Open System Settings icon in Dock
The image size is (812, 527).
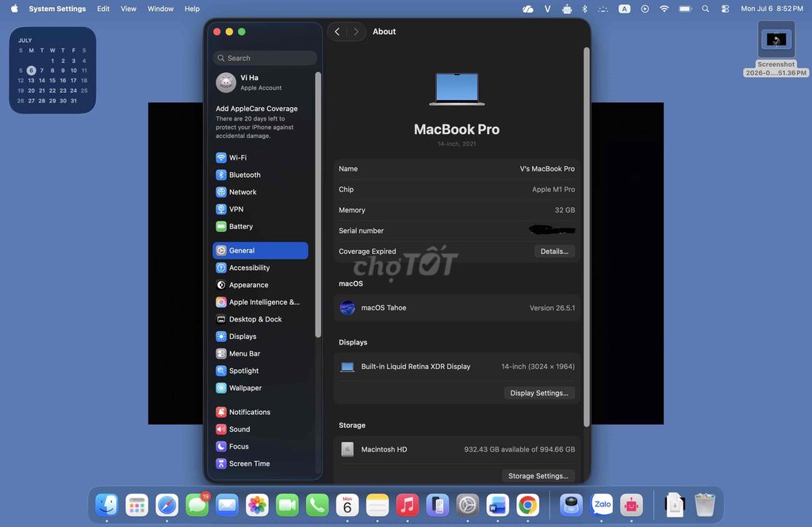(x=468, y=505)
